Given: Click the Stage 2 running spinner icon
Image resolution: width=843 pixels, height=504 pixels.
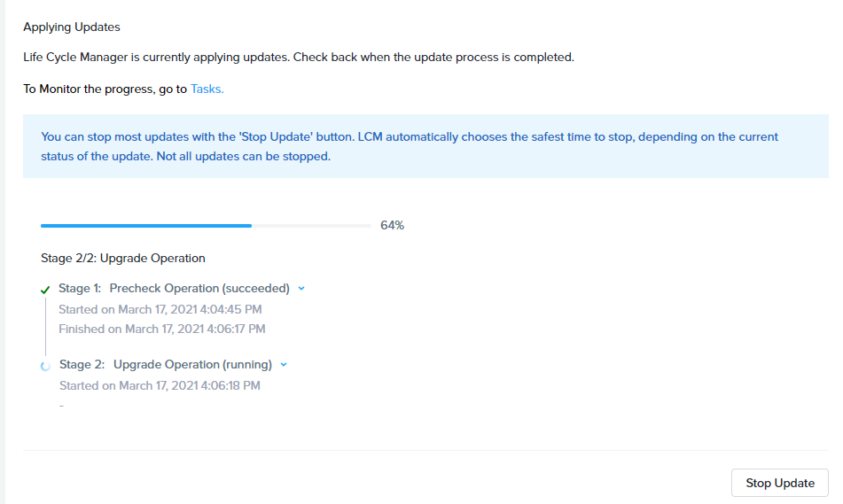Looking at the screenshot, I should pyautogui.click(x=46, y=366).
